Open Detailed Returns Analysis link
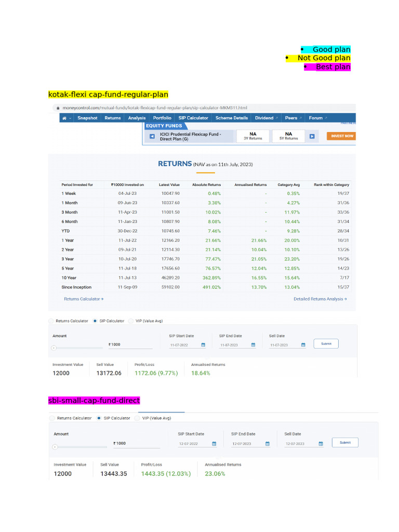 click(320, 299)
